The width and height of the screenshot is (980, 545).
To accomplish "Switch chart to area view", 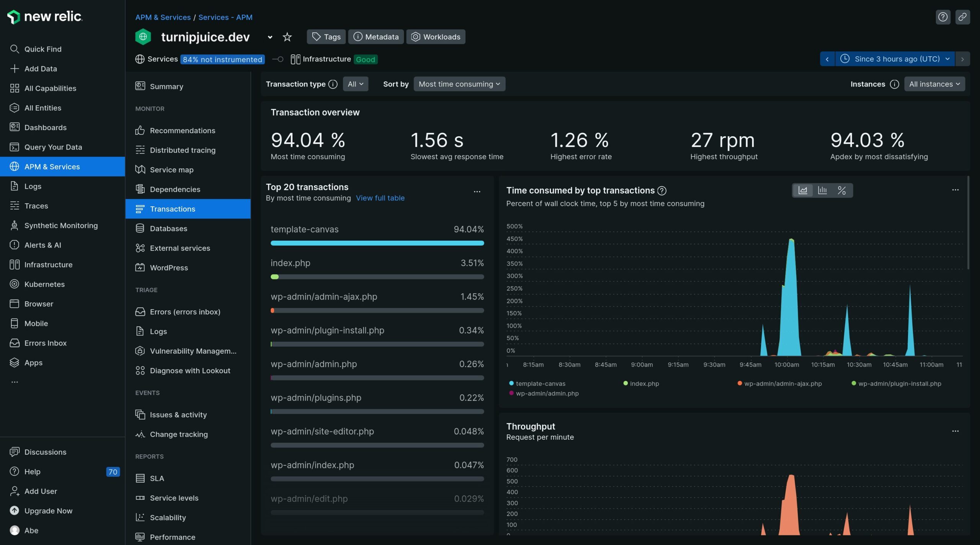I will click(803, 190).
